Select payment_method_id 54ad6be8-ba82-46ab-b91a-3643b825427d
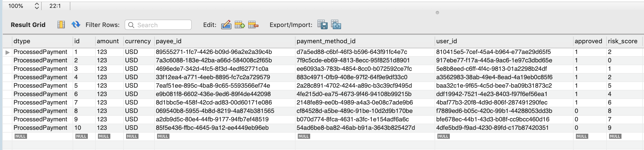Screen dimensions: 644x150 pos(356,128)
